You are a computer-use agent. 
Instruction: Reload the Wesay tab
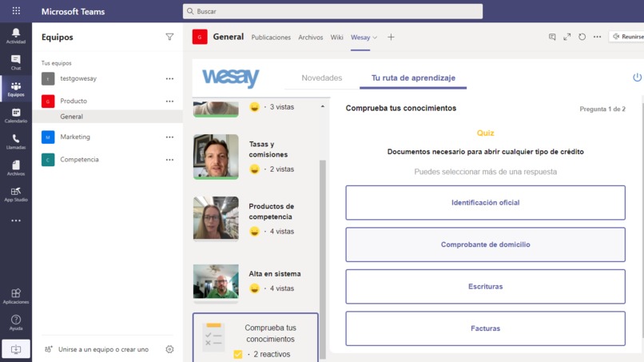coord(582,37)
